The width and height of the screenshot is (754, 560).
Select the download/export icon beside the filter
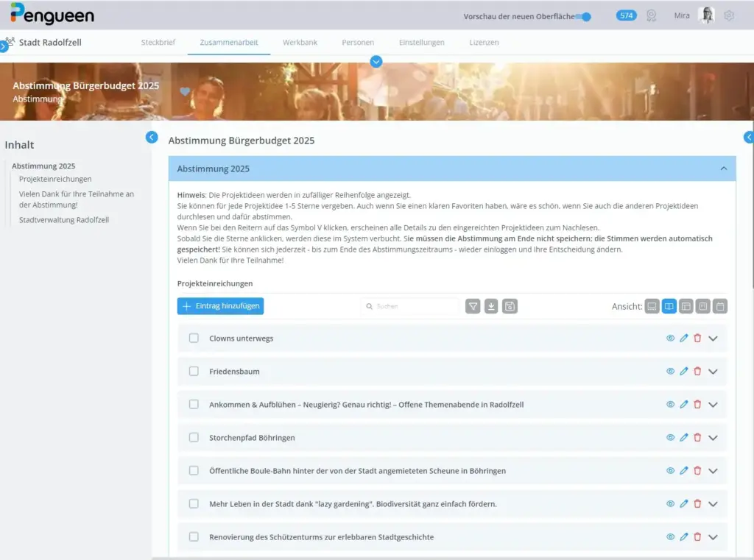[x=491, y=306]
